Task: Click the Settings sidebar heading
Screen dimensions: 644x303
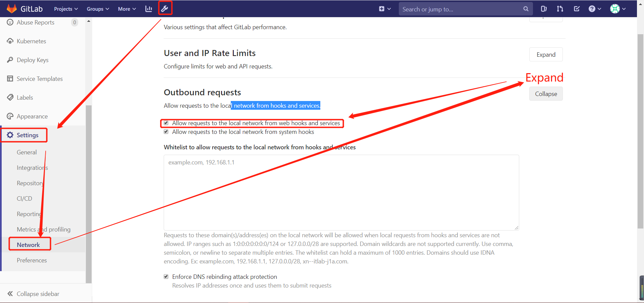Action: [28, 135]
